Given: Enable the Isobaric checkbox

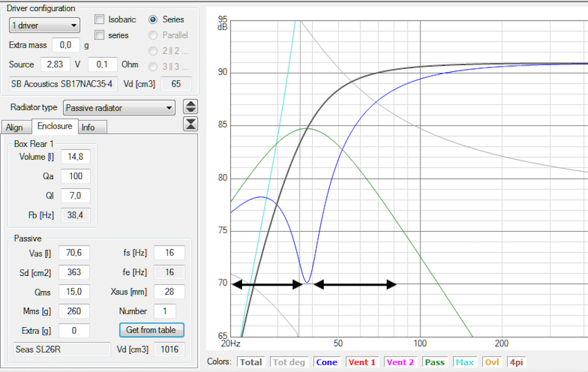Looking at the screenshot, I should 100,19.
